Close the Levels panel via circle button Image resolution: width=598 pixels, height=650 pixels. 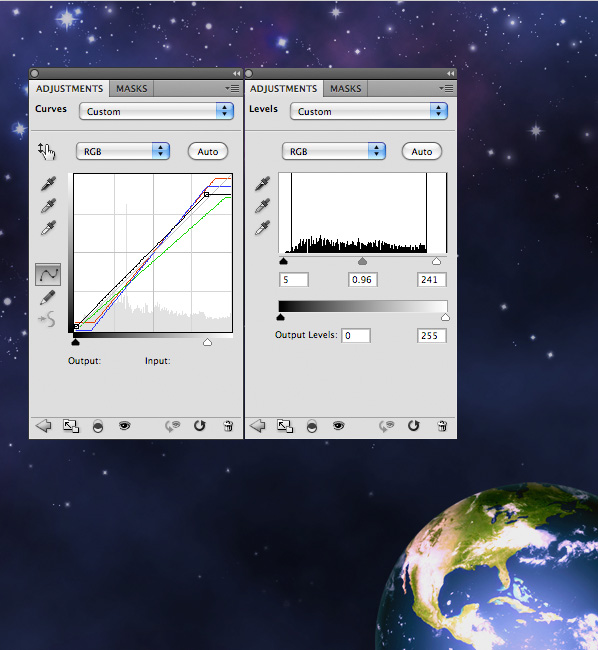(249, 73)
